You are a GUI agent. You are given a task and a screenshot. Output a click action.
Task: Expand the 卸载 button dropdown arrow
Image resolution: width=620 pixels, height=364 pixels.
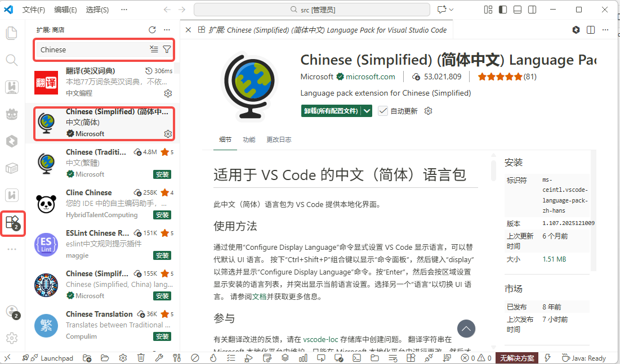pos(367,111)
